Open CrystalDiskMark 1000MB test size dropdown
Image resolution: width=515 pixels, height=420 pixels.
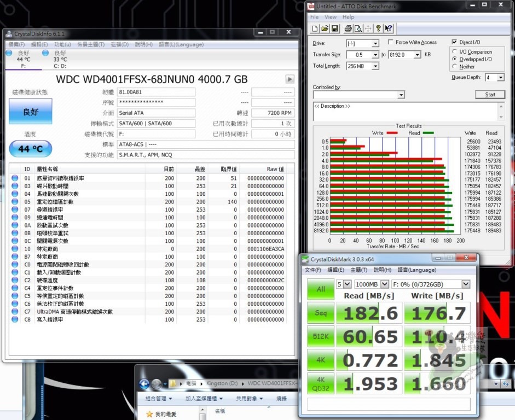click(x=385, y=284)
